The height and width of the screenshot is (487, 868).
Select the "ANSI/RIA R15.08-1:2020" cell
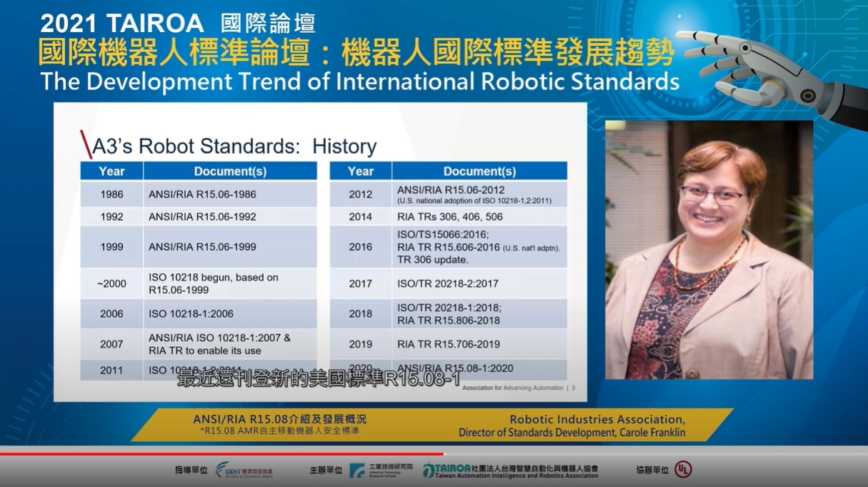point(479,369)
